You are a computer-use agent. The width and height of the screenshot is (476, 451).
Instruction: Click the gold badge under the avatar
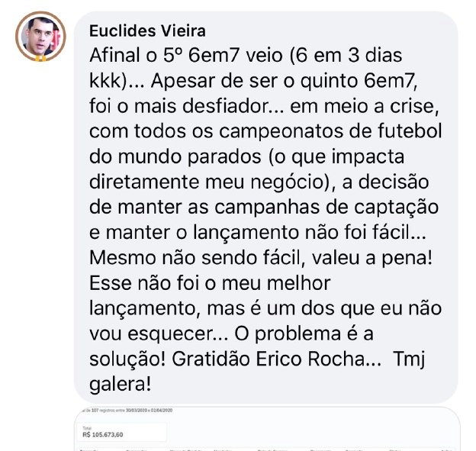pyautogui.click(x=40, y=58)
